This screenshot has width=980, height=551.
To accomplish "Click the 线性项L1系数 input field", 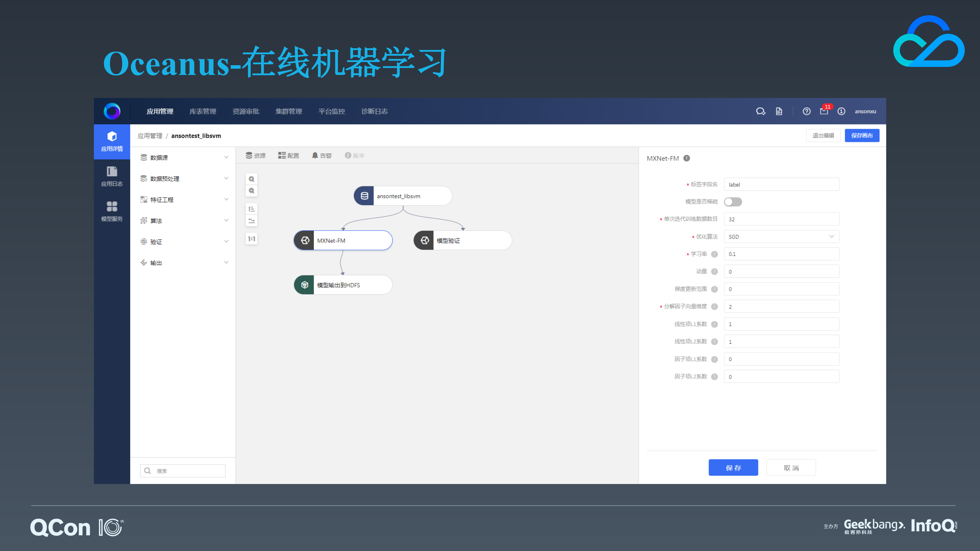I will click(781, 324).
